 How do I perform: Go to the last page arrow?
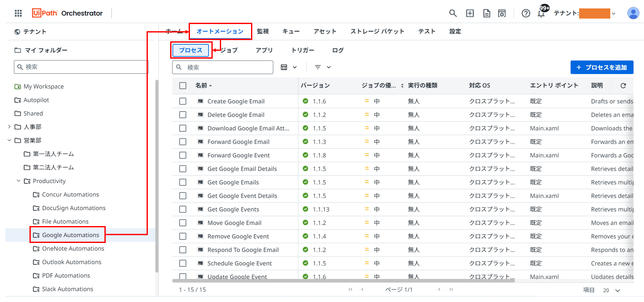451,289
